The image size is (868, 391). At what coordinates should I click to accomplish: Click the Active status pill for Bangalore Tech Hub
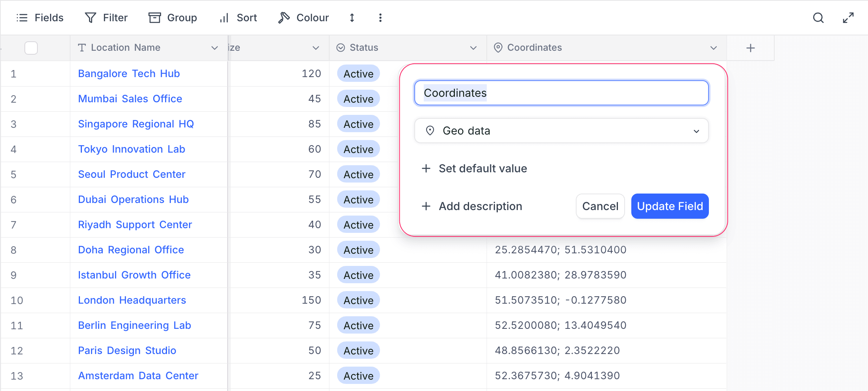[x=358, y=74]
